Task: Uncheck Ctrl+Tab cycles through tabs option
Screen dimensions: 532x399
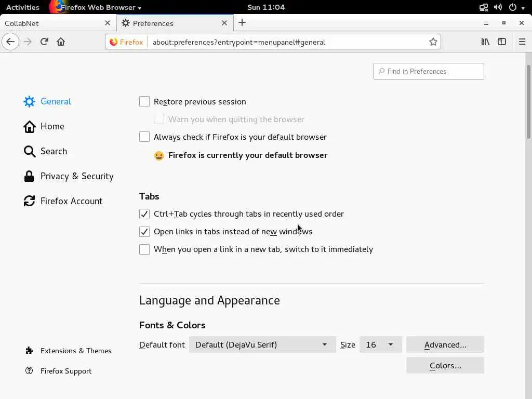Action: coord(144,214)
